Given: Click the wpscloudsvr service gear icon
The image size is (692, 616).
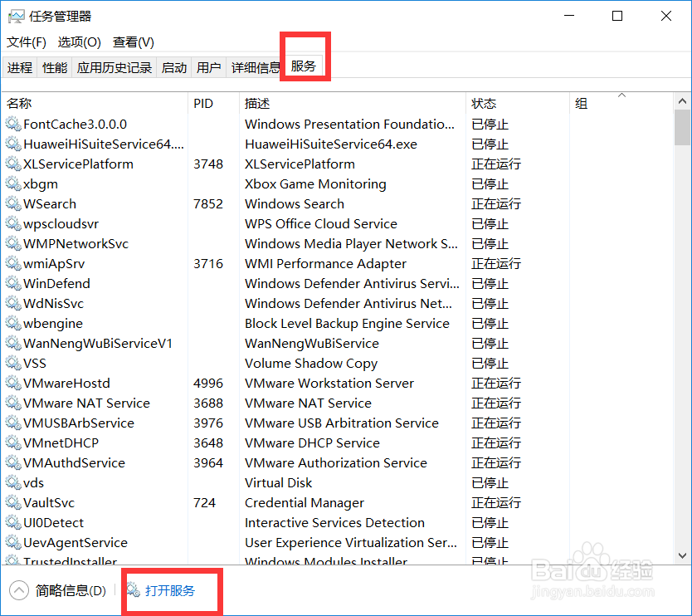Looking at the screenshot, I should pyautogui.click(x=14, y=223).
